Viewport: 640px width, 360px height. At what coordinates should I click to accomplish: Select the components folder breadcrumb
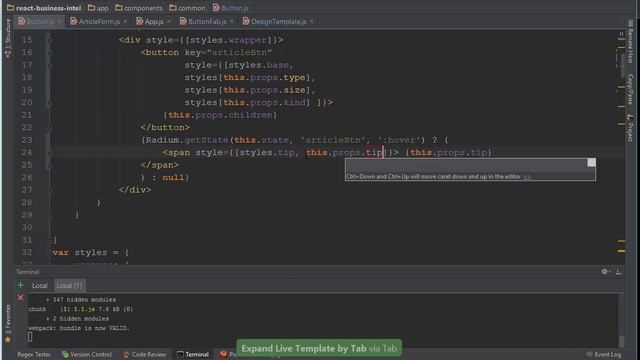(139, 8)
